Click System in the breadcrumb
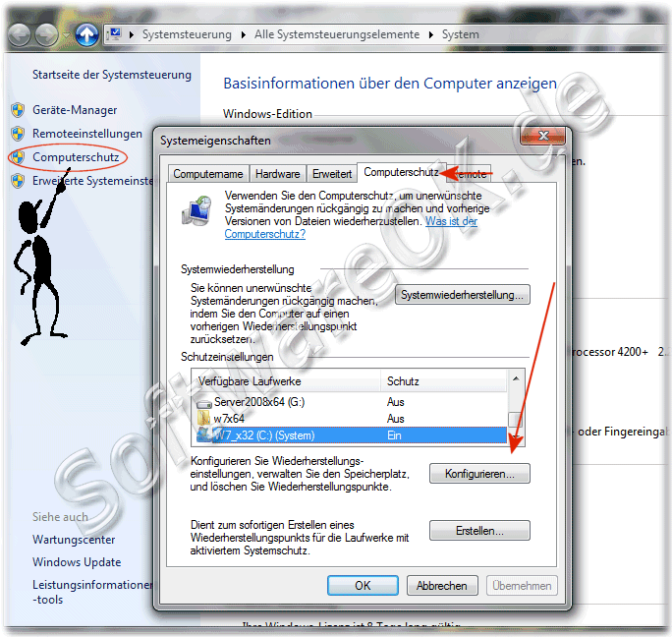 tap(461, 34)
